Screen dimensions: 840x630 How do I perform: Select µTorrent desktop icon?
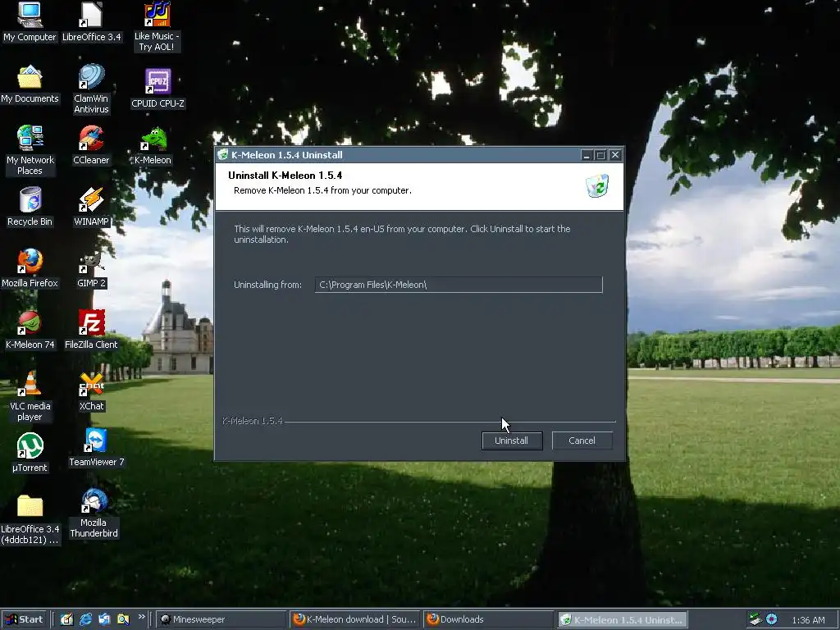click(x=30, y=453)
